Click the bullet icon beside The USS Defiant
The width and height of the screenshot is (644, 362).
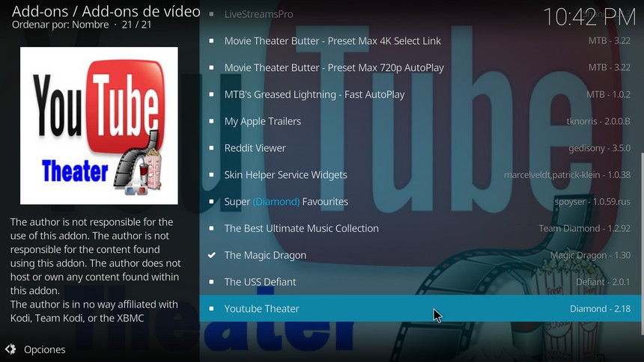click(x=211, y=281)
